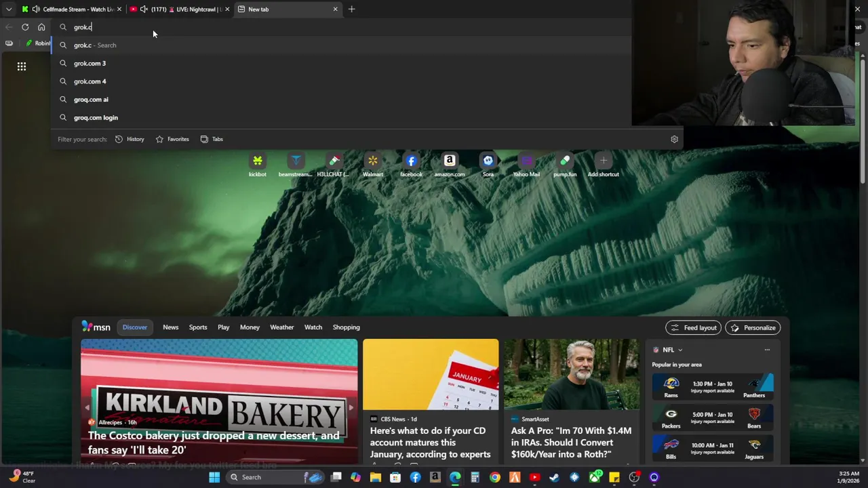Click Add shortcut plus tile
Viewport: 868px width, 488px height.
point(603,165)
